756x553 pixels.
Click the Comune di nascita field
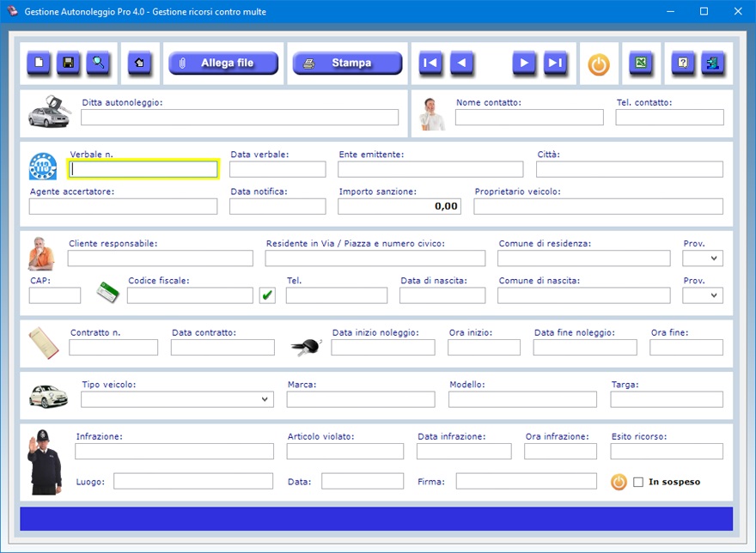coord(584,295)
